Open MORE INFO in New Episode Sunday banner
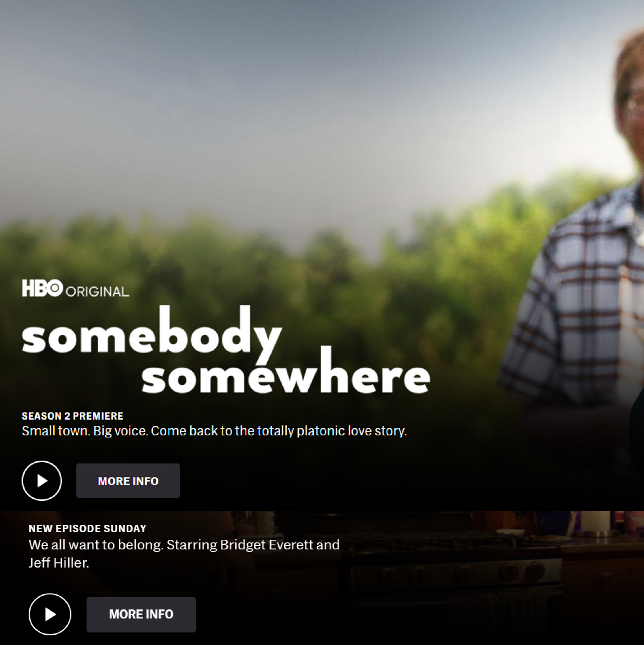The height and width of the screenshot is (645, 644). point(141,614)
